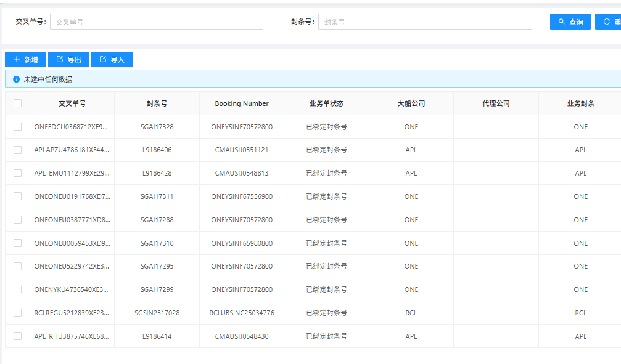
Task: Check the row for seal L9186406
Action: [17, 150]
